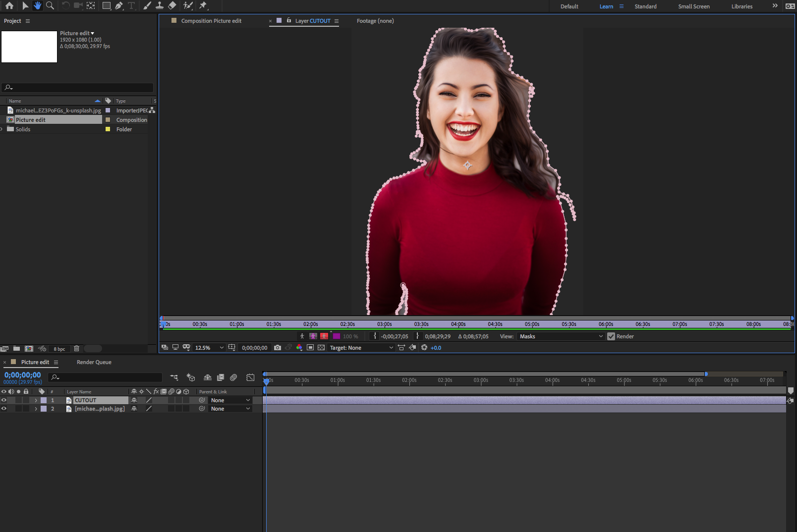Image resolution: width=797 pixels, height=532 pixels.
Task: Open the Graph Editor icon
Action: pos(251,377)
